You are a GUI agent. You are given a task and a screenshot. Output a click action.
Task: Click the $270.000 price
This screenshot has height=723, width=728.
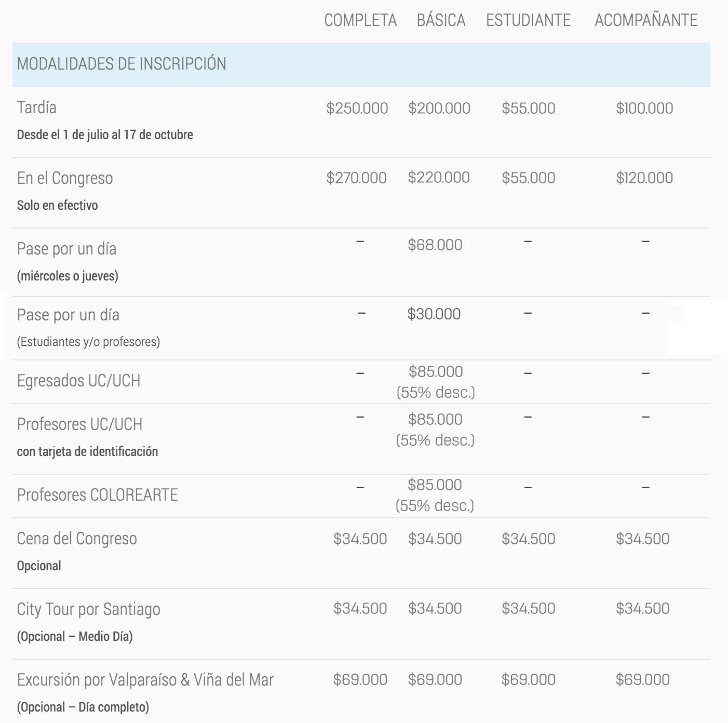357,178
